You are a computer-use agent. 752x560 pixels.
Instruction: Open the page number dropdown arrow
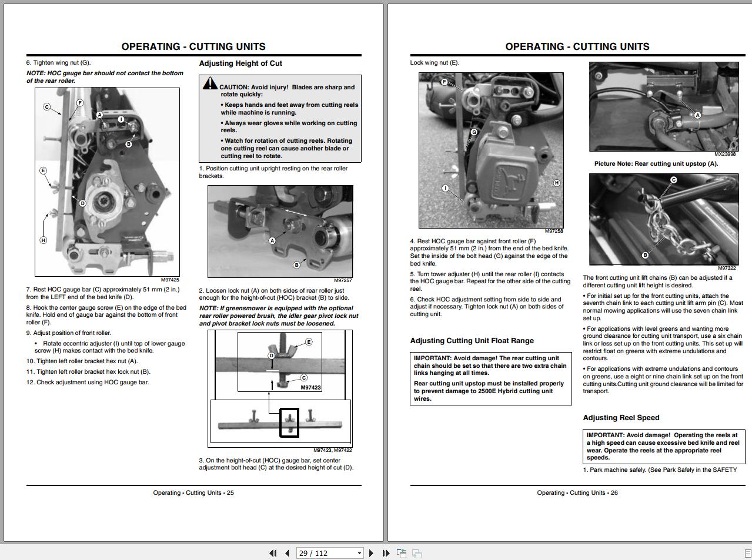[359, 554]
